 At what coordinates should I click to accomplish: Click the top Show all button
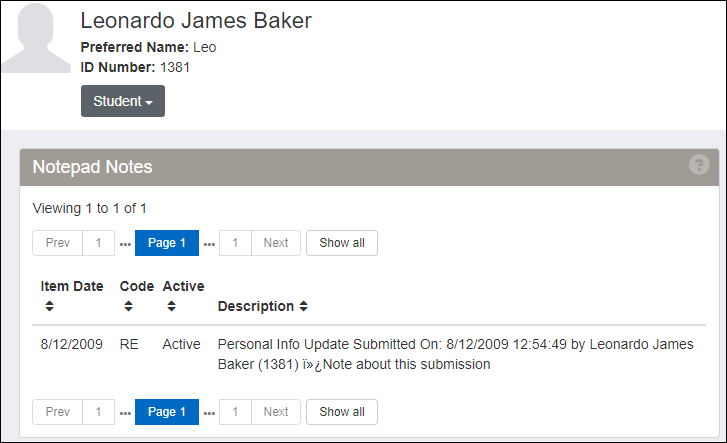tap(342, 243)
